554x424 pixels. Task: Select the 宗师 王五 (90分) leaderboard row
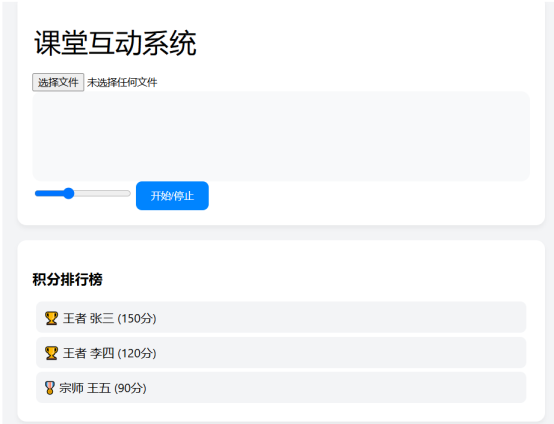(281, 387)
